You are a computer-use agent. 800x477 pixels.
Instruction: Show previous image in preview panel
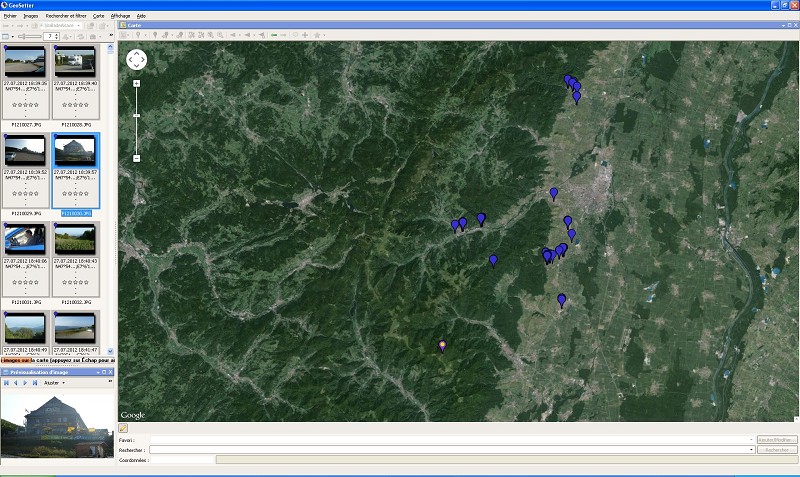coord(17,383)
